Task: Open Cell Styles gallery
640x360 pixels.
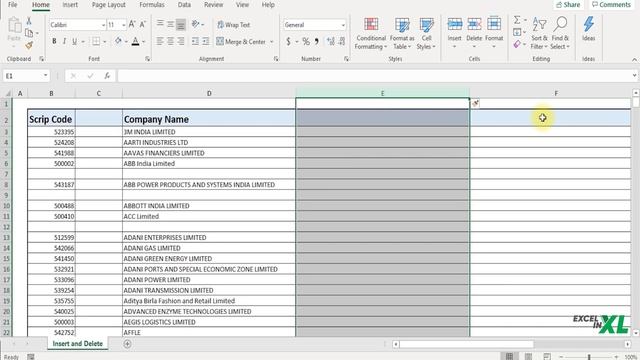Action: coord(426,33)
